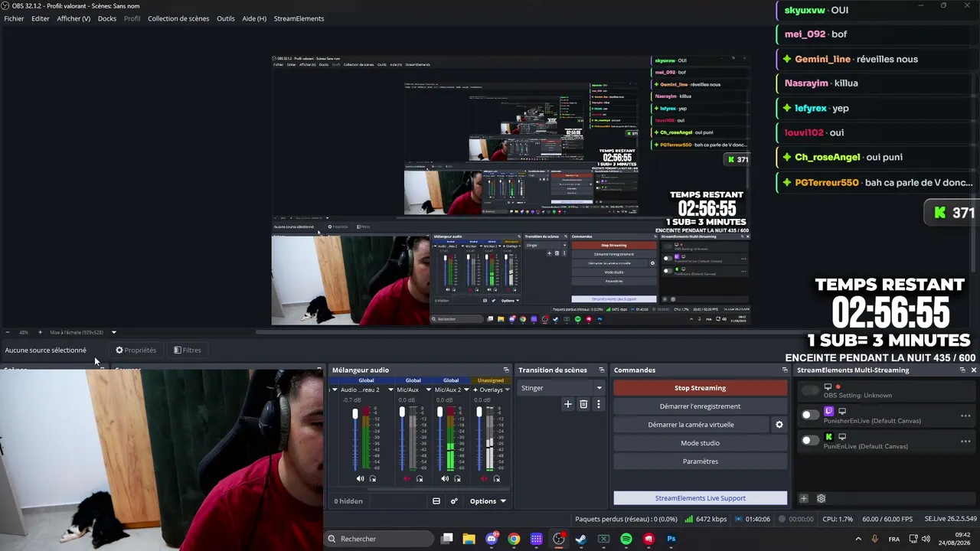Open more options for PunisherEnLive output

(965, 416)
